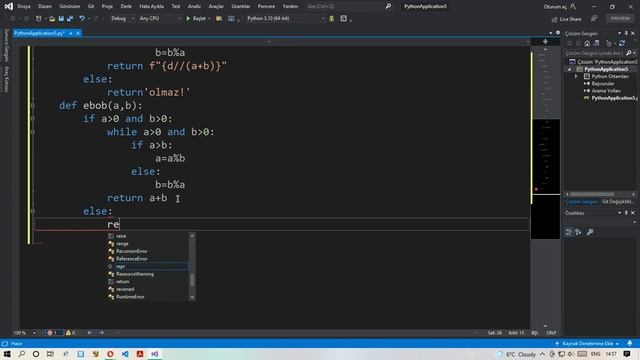Click the New Project toolbar icon
The width and height of the screenshot is (640, 360).
tap(38, 19)
